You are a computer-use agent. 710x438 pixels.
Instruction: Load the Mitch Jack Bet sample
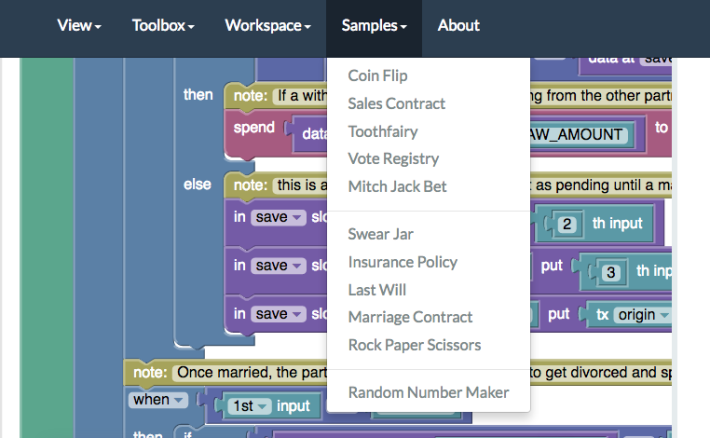[397, 187]
